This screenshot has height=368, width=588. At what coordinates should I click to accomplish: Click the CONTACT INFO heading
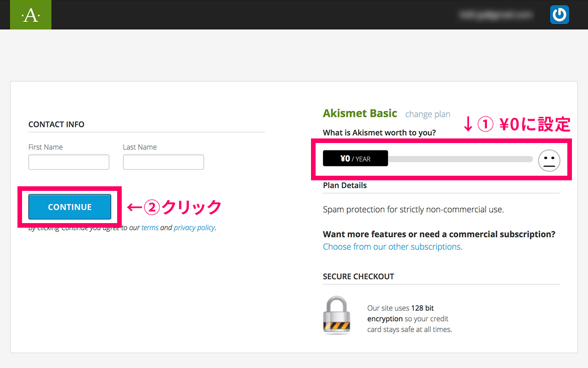point(57,124)
